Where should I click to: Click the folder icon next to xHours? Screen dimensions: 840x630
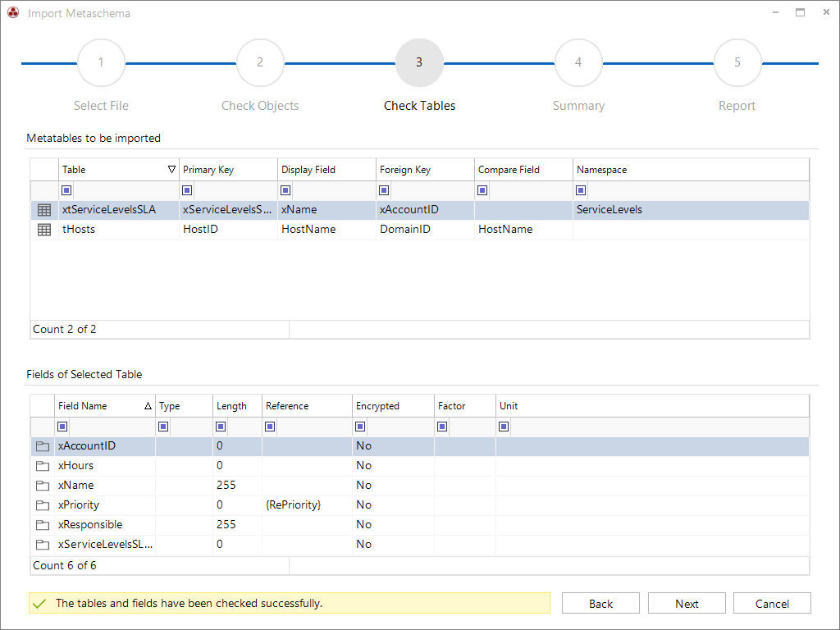click(43, 466)
